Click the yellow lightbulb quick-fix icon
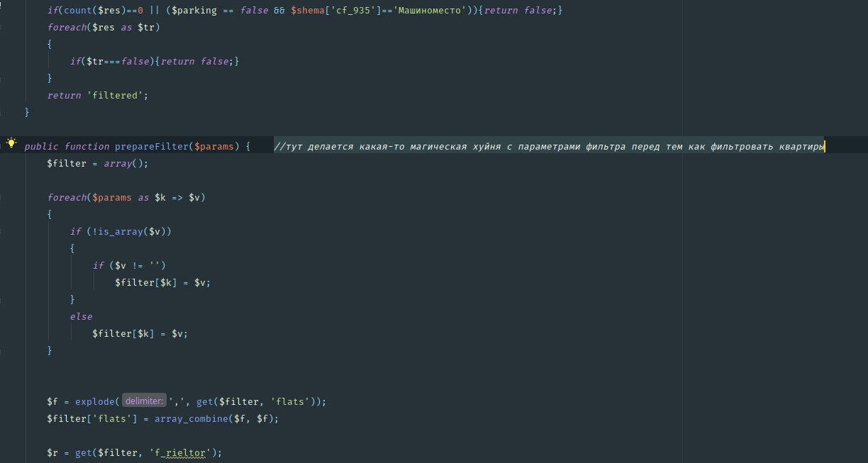Image resolution: width=868 pixels, height=463 pixels. click(11, 143)
